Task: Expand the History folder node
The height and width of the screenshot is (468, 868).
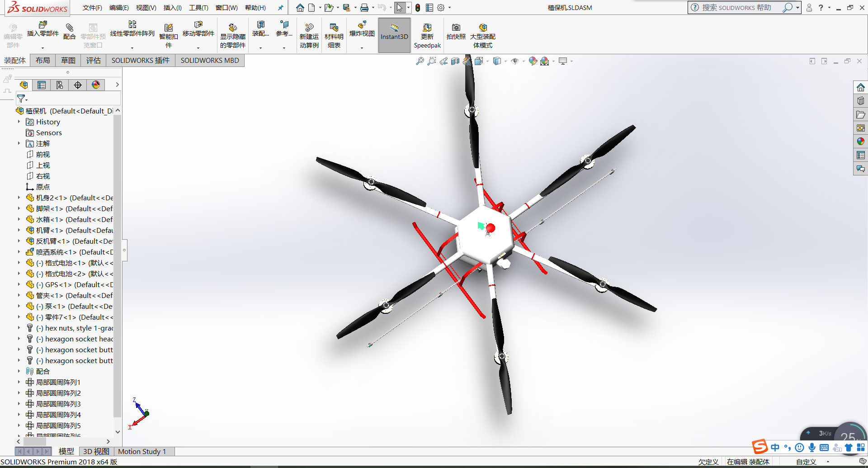Action: 19,122
